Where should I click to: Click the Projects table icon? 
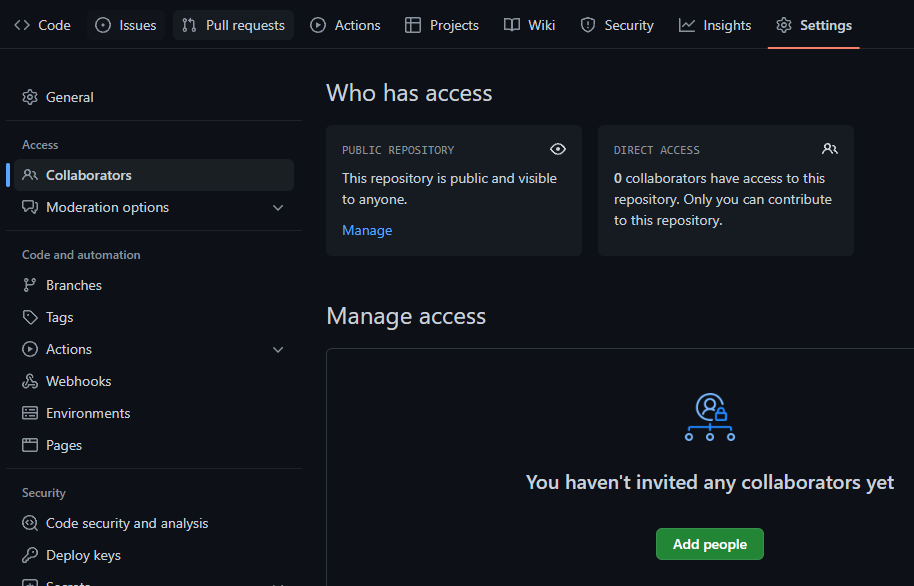click(x=413, y=25)
